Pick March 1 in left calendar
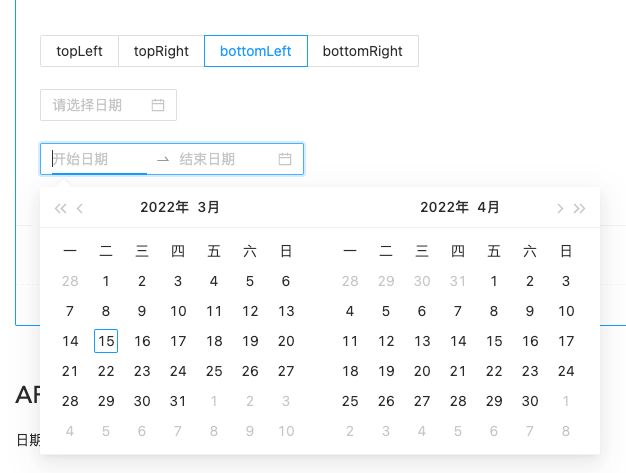 [106, 281]
